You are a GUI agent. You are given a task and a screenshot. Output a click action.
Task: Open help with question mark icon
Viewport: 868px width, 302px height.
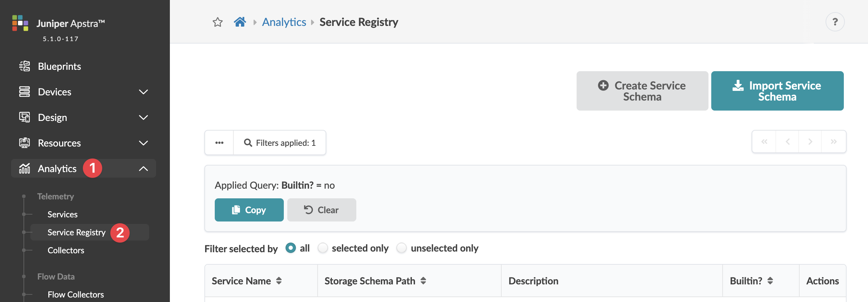coord(835,22)
